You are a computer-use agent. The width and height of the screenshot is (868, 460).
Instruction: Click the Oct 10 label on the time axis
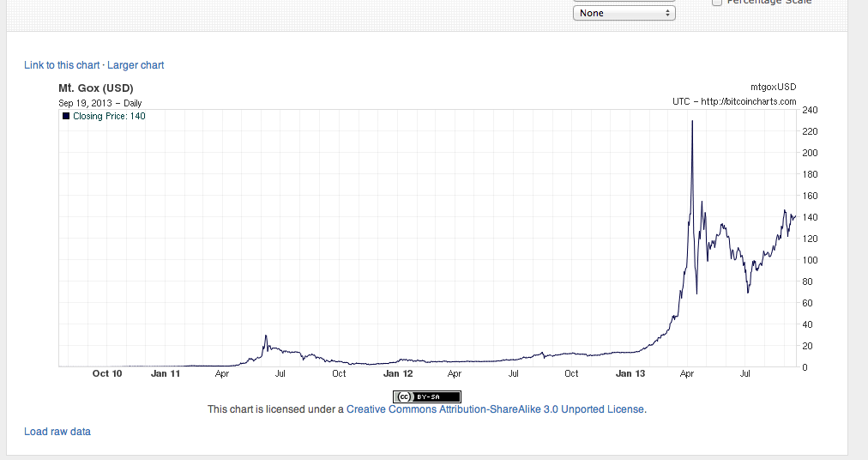[107, 373]
